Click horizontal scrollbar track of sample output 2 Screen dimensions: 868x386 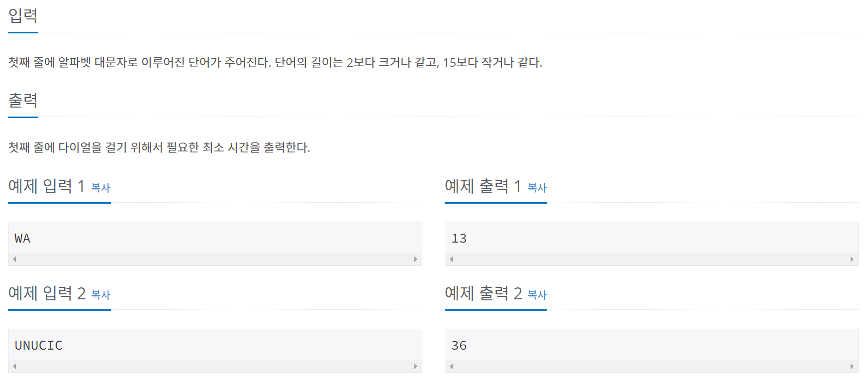coord(651,366)
